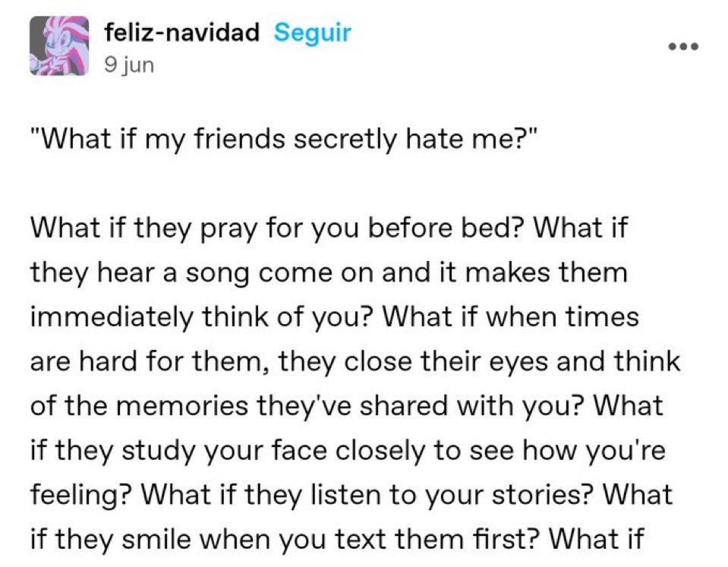The image size is (728, 567).
Task: Click the feliz-navidad profile avatar
Action: pyautogui.click(x=58, y=47)
